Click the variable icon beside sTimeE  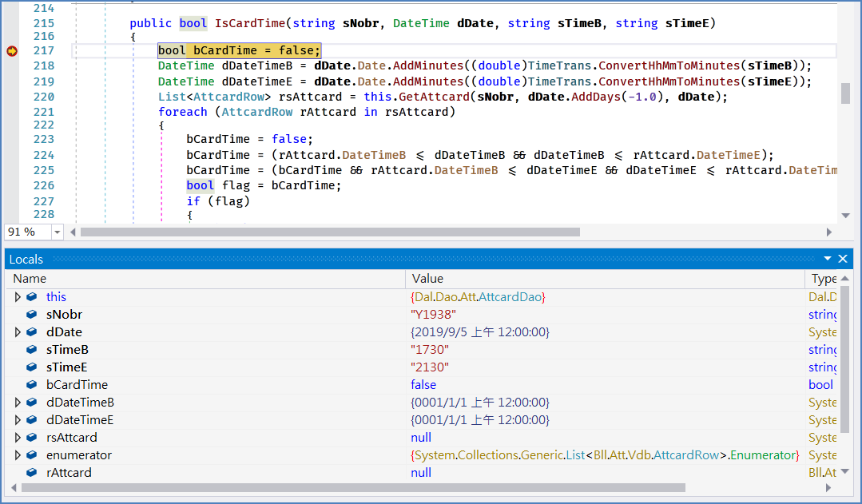31,367
